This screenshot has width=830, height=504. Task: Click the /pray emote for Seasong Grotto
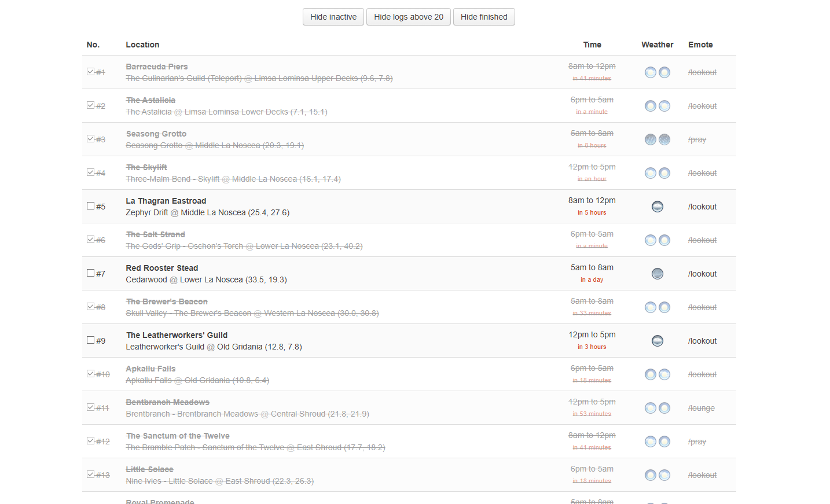pyautogui.click(x=697, y=139)
